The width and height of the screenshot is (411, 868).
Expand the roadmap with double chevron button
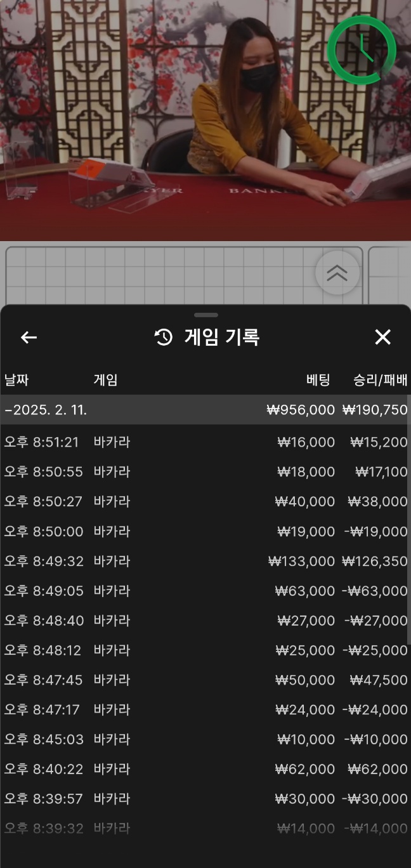click(337, 273)
